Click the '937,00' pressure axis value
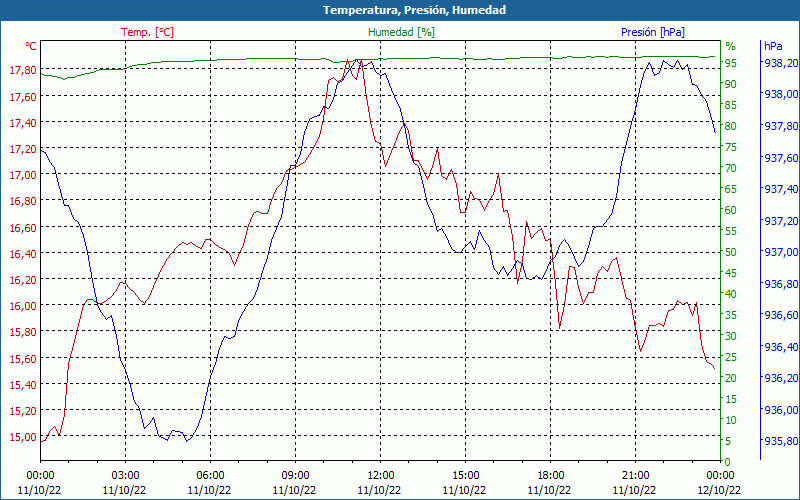800x500 pixels. [781, 252]
